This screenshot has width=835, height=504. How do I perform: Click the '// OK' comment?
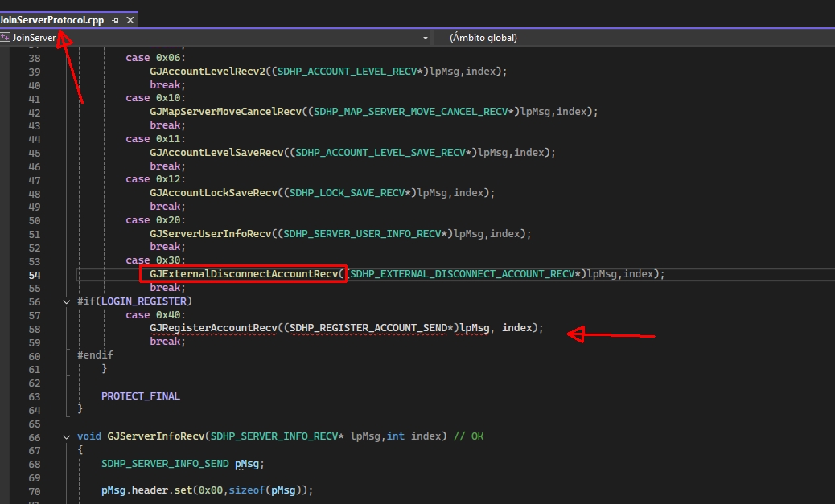pos(469,436)
